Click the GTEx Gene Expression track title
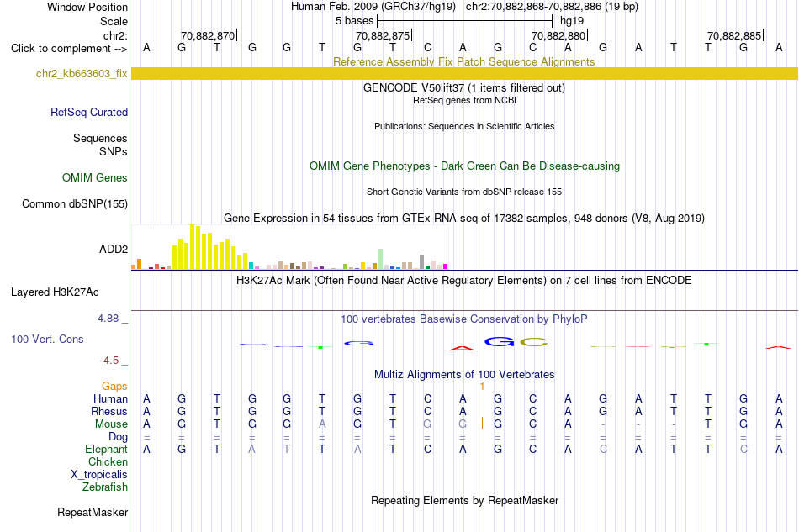Image resolution: width=799 pixels, height=532 pixels. click(463, 218)
